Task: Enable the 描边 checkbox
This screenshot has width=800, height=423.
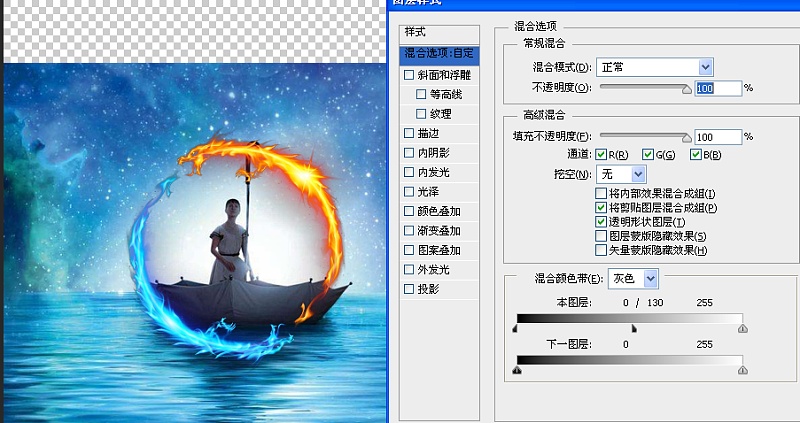Action: click(409, 133)
